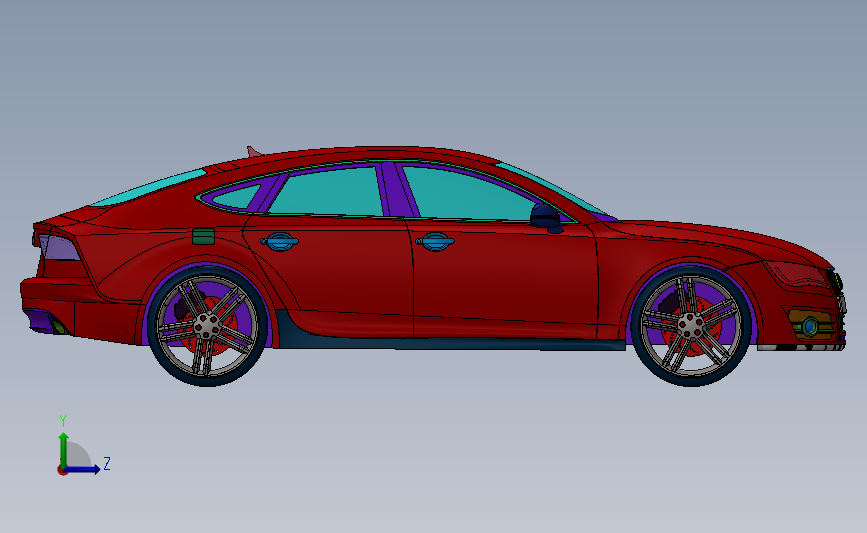Select the dark blue side mirror
Image resolution: width=867 pixels, height=533 pixels.
pyautogui.click(x=546, y=218)
